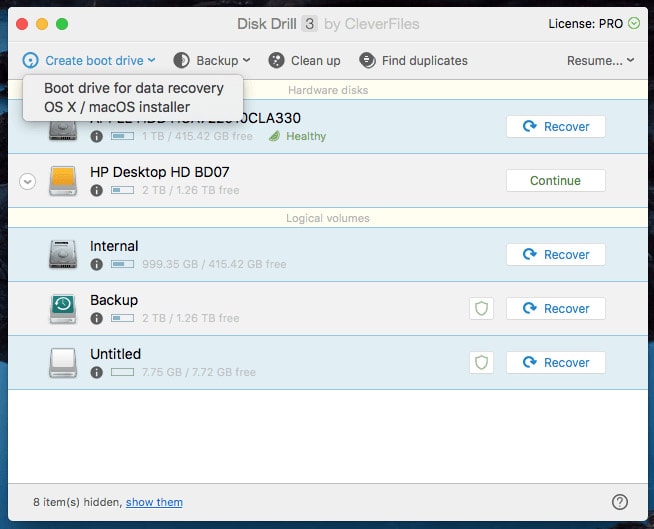Click the show them link
The width and height of the screenshot is (654, 529).
coord(154,502)
